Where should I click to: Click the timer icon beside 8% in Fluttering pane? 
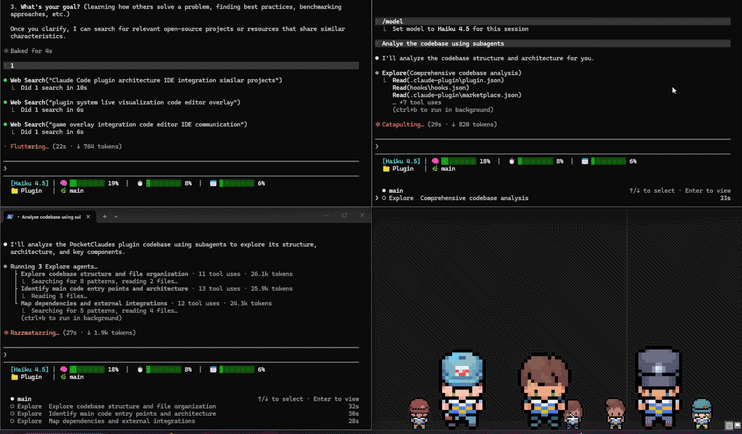tap(140, 183)
